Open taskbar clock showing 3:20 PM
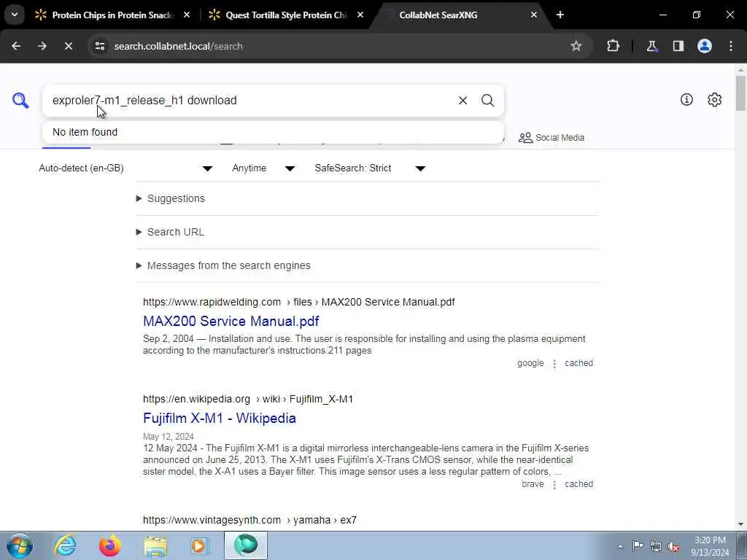The image size is (747, 560). click(x=710, y=546)
